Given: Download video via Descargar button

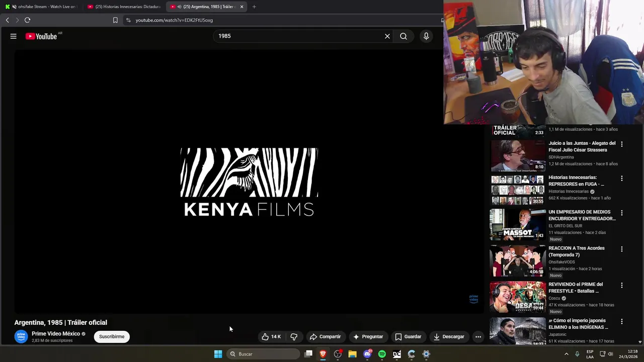Looking at the screenshot, I should coord(449,337).
